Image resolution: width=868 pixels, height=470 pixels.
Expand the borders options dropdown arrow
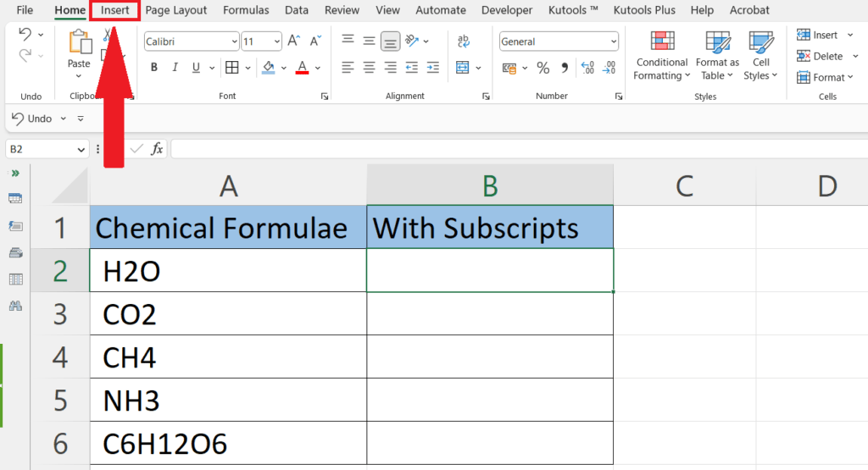point(248,68)
